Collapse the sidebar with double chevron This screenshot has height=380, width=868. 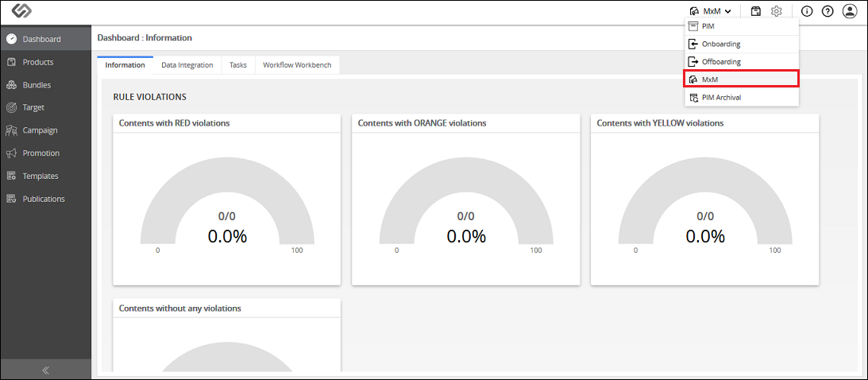click(x=45, y=370)
